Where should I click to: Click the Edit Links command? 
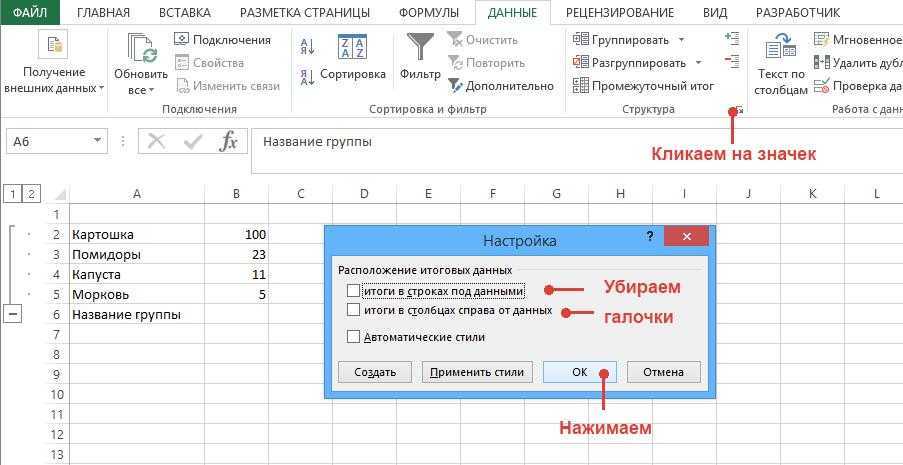[x=227, y=86]
